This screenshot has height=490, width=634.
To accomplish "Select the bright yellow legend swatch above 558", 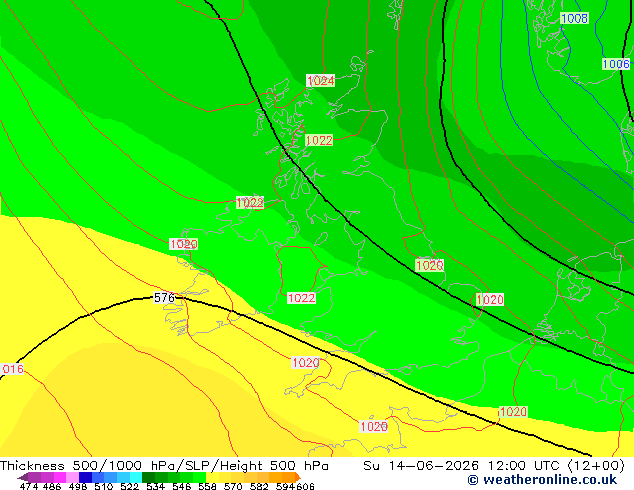I will pos(213,477).
